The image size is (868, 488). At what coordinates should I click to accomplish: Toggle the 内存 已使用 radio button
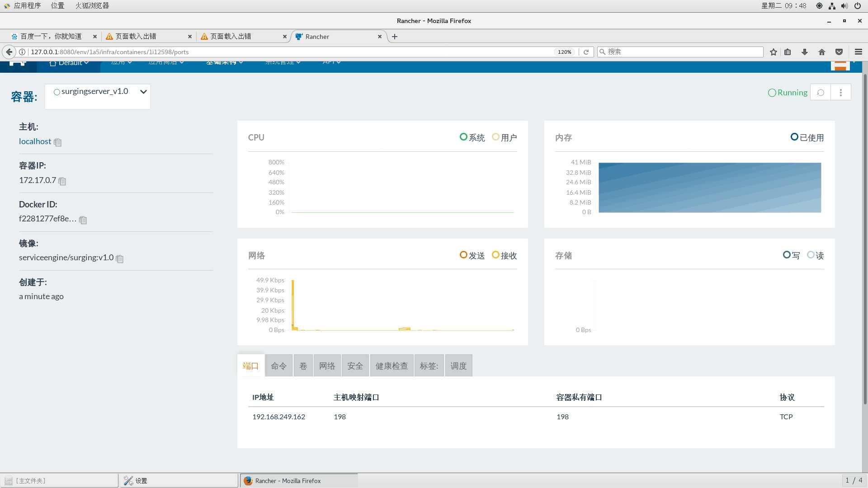pyautogui.click(x=793, y=137)
